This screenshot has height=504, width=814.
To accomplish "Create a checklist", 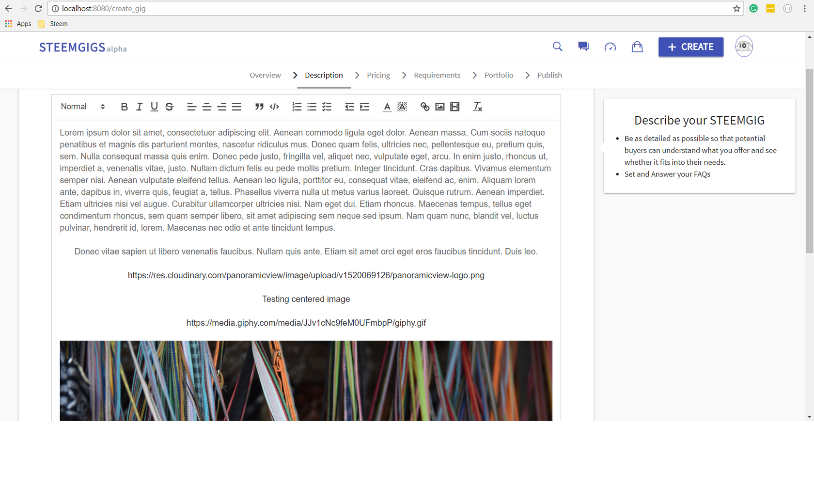I will [x=327, y=107].
